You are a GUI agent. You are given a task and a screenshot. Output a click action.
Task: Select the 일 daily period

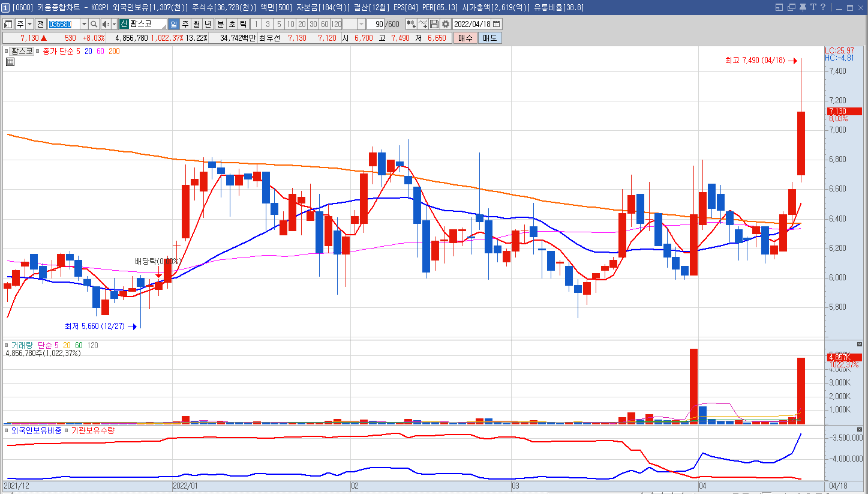174,24
